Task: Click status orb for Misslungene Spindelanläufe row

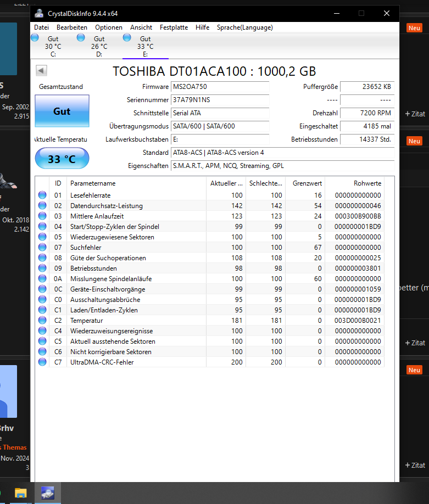Action: click(42, 279)
